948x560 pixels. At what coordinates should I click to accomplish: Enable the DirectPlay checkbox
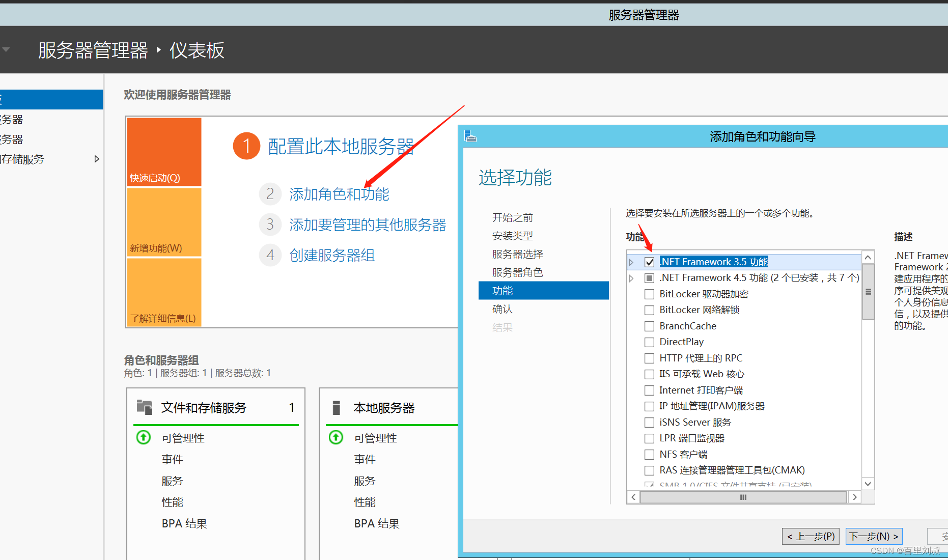(649, 342)
